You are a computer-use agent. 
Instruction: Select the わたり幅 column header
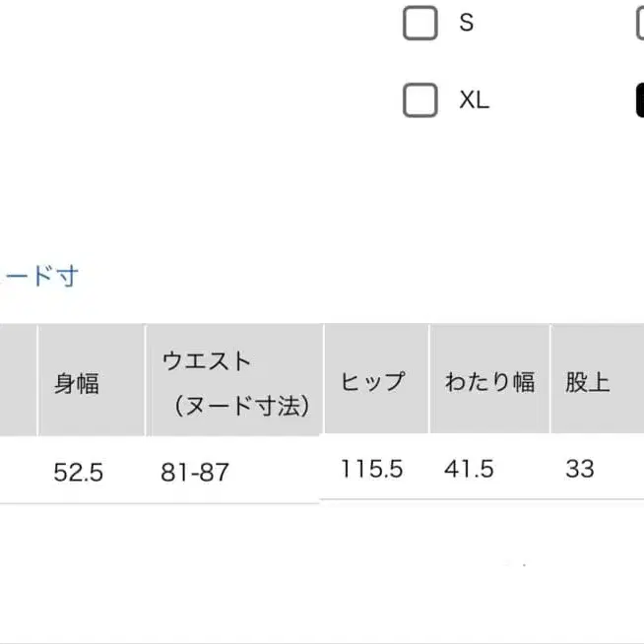(489, 382)
